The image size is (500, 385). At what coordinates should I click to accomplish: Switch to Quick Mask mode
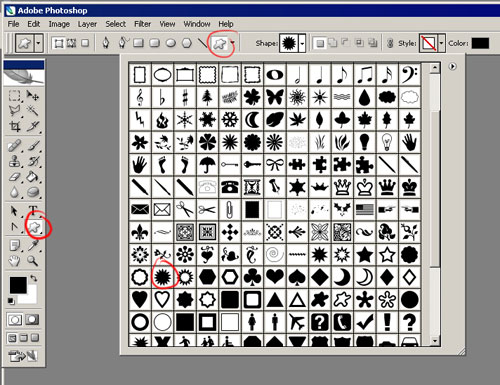[32, 320]
